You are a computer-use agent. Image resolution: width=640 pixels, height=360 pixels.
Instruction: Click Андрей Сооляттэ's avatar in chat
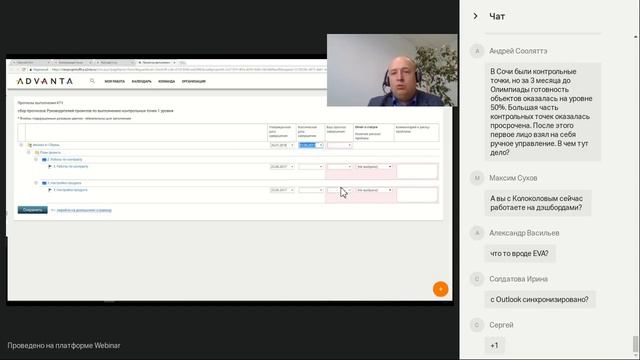(x=477, y=51)
